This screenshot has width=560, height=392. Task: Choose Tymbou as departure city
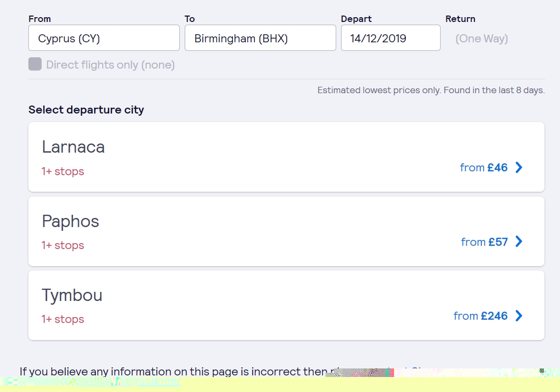(72, 295)
